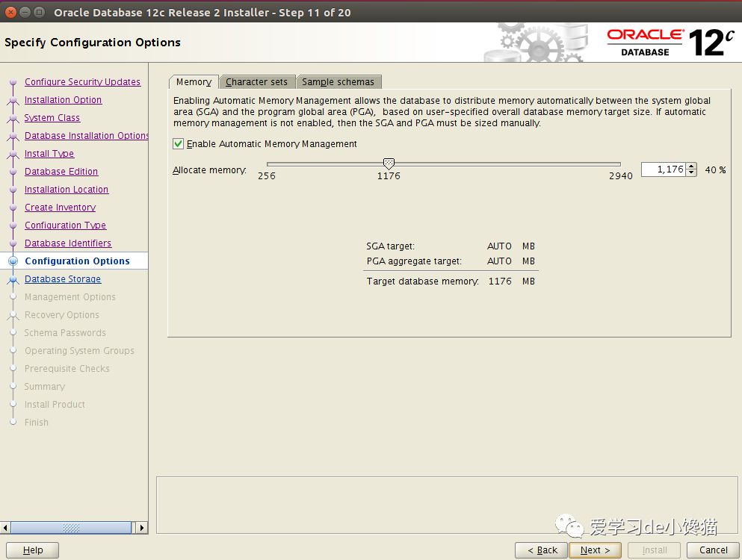Open the Character sets tab
Image resolution: width=742 pixels, height=560 pixels.
click(x=257, y=82)
